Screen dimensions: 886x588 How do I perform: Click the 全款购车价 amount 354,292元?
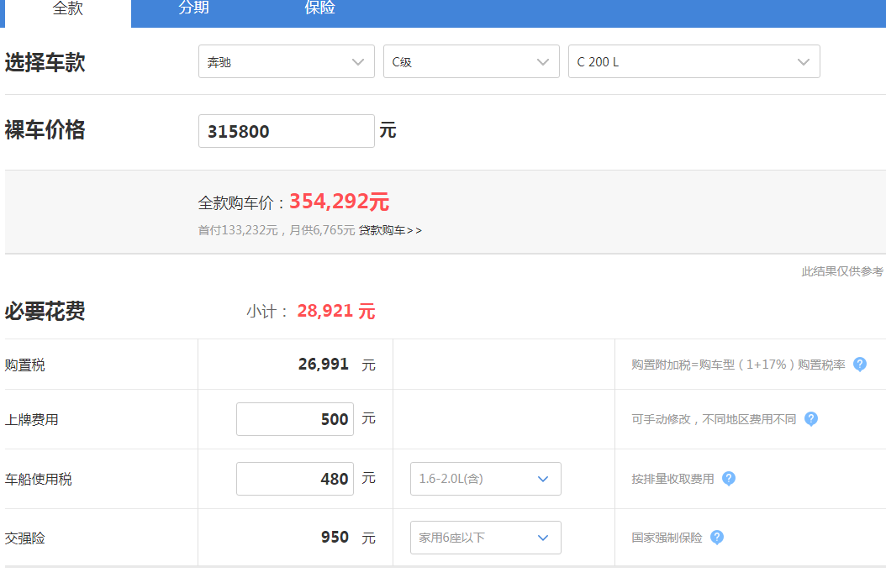coord(339,202)
